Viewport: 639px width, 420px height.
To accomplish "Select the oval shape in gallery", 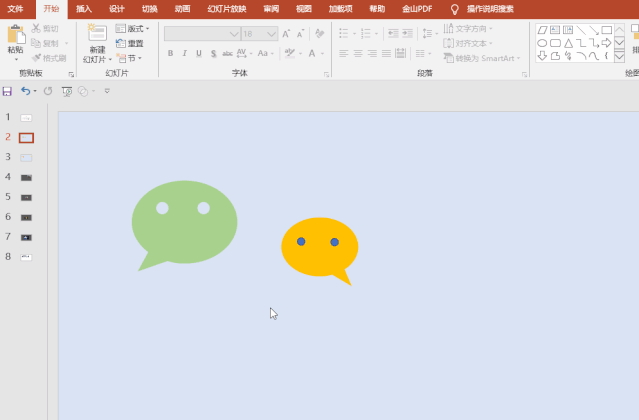I will [542, 43].
